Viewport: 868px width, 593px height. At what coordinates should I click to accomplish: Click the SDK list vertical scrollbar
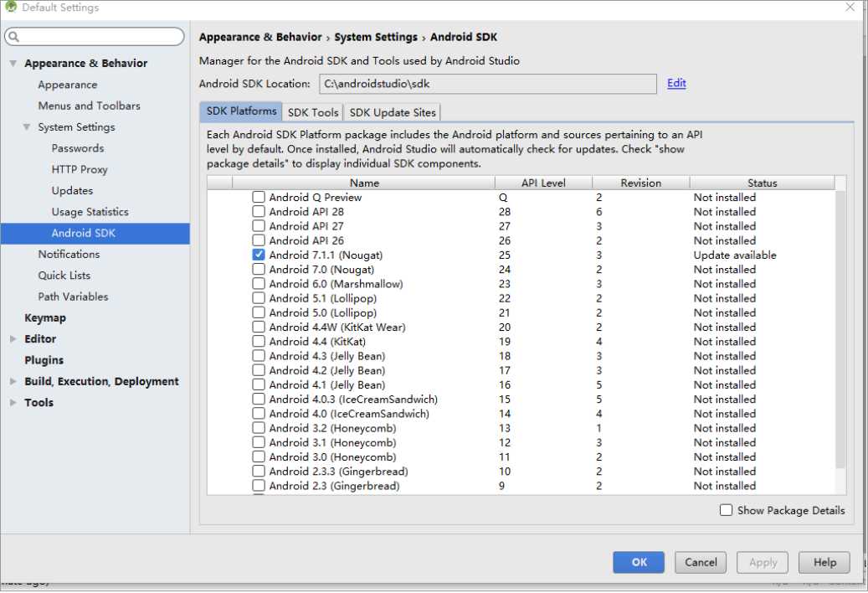(x=840, y=329)
